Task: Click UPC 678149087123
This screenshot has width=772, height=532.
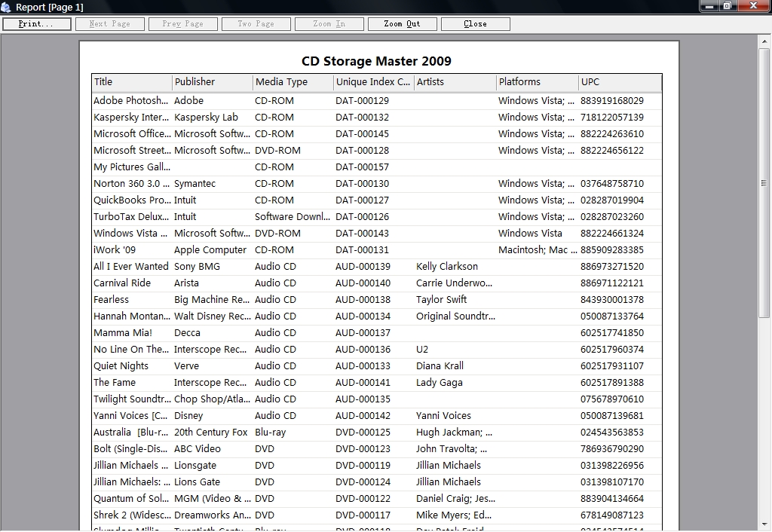Action: point(611,515)
